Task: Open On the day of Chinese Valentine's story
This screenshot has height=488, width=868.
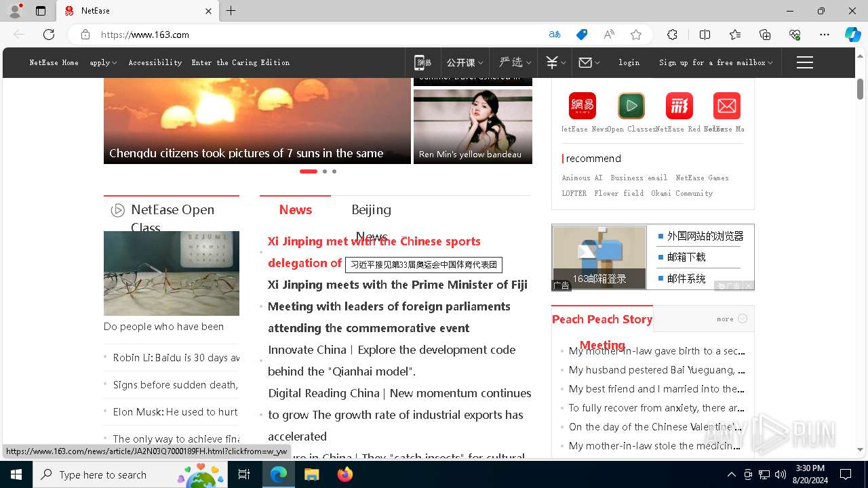Action: point(655,426)
